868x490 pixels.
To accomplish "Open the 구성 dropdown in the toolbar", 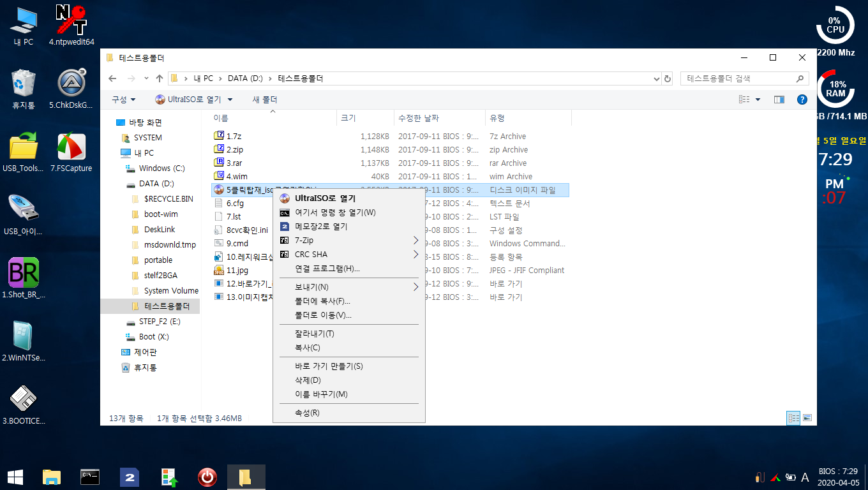I will point(123,100).
